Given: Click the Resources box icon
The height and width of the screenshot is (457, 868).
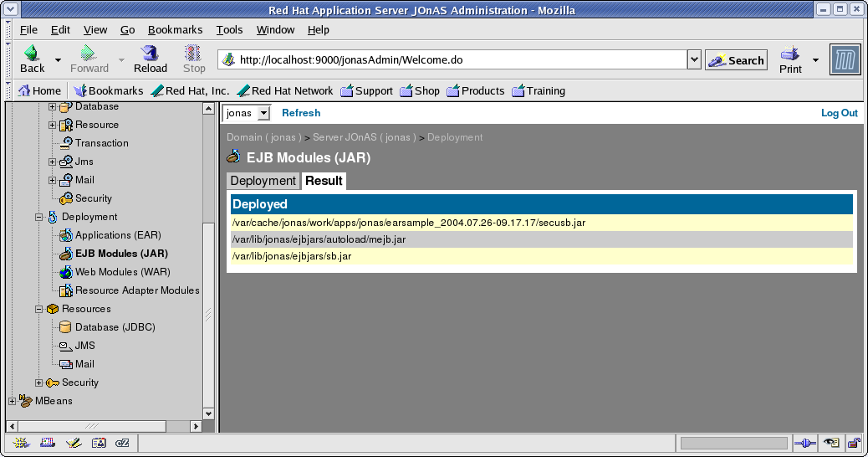Looking at the screenshot, I should [x=53, y=309].
